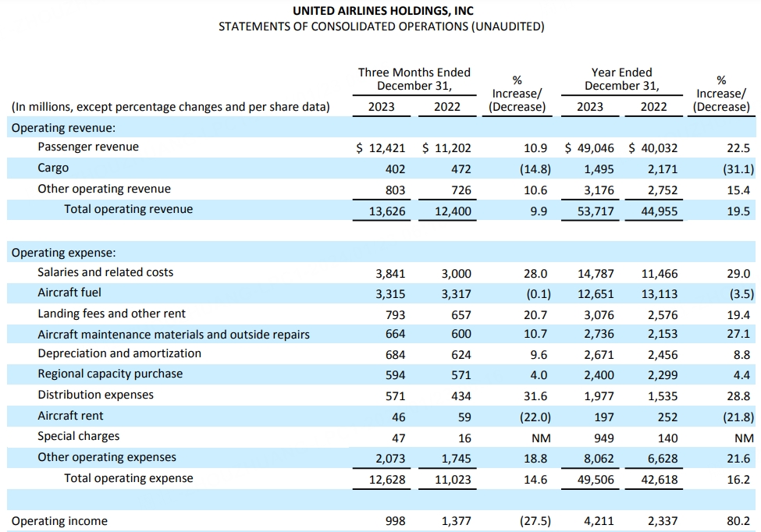Screen dimensions: 761x532
Task: Select total operating revenue '13,626'
Action: tap(387, 211)
